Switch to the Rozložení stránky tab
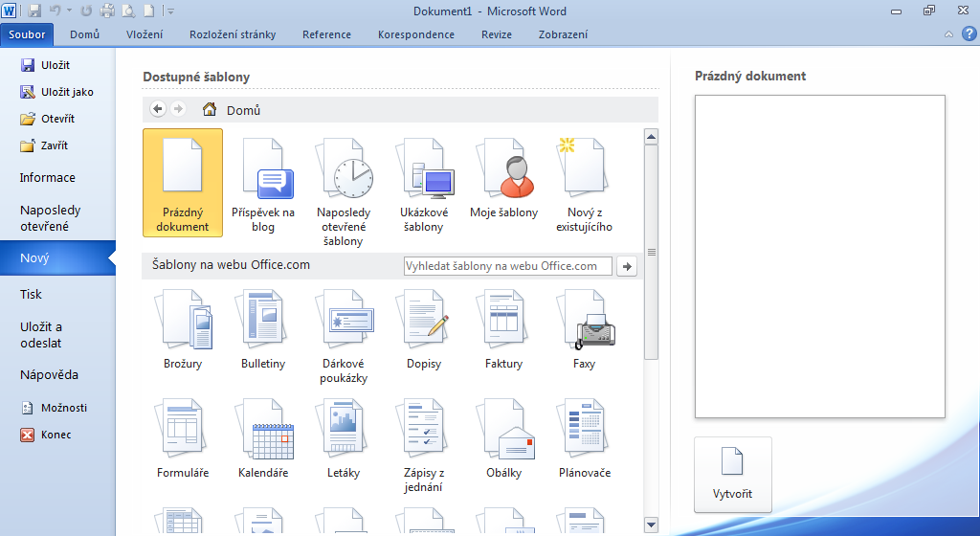This screenshot has height=536, width=980. [233, 34]
